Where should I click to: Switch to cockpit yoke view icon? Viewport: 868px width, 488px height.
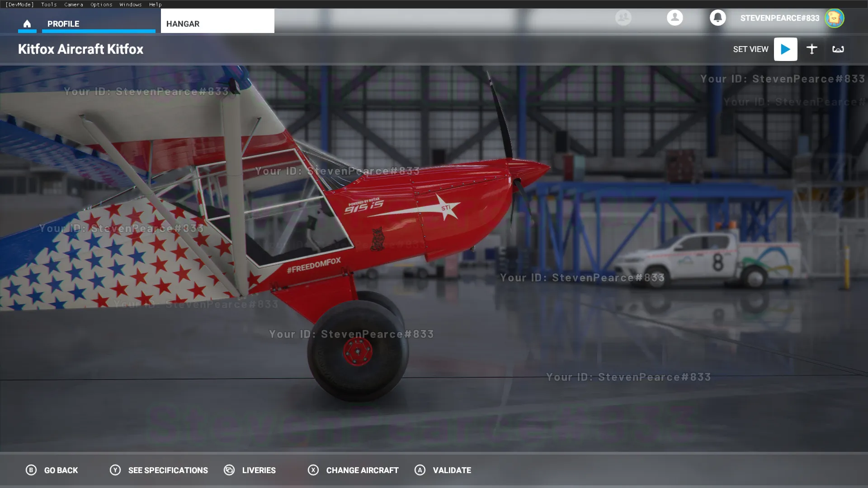(x=838, y=49)
